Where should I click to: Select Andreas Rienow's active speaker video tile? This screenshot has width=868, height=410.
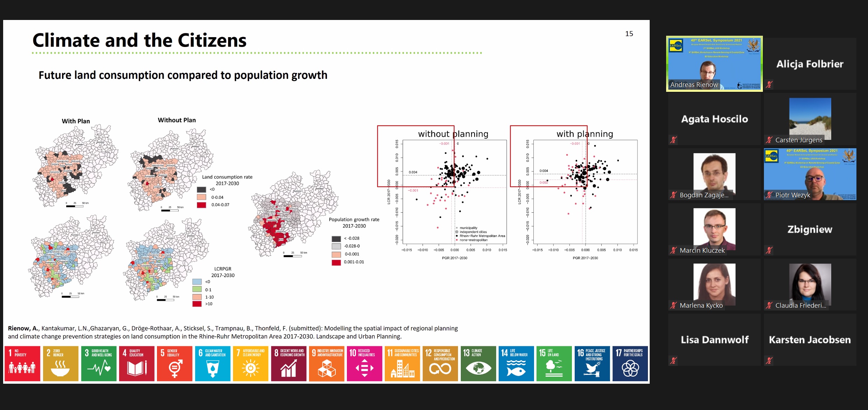click(714, 64)
